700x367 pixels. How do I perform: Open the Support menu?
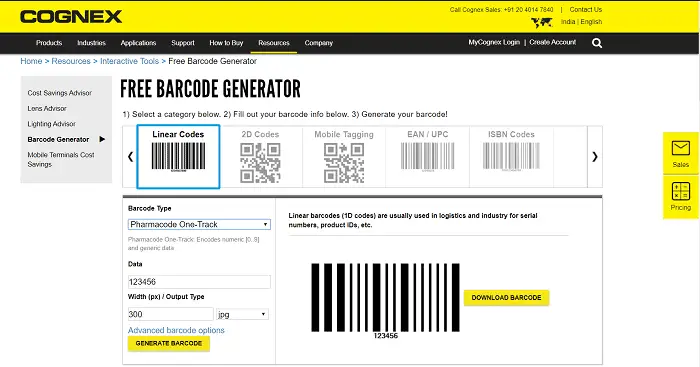pos(183,43)
